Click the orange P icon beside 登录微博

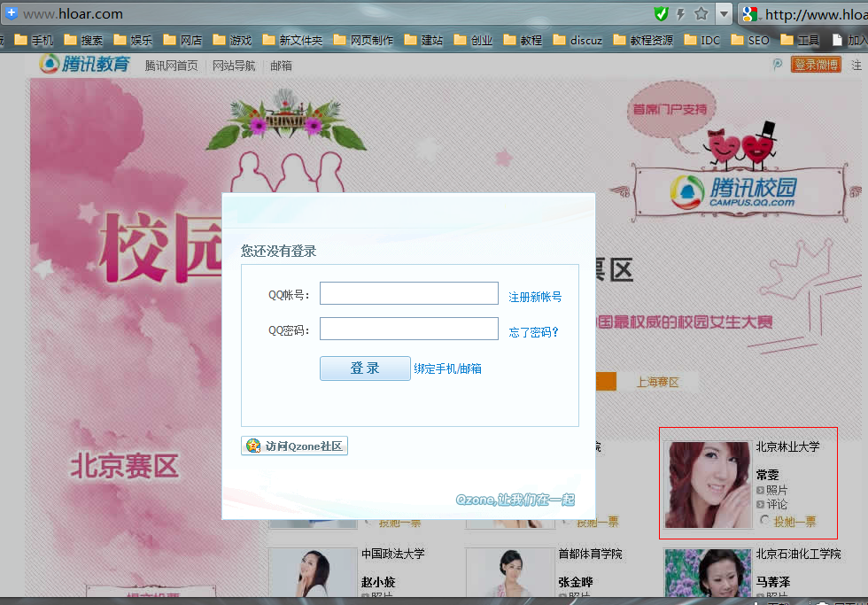coord(777,64)
